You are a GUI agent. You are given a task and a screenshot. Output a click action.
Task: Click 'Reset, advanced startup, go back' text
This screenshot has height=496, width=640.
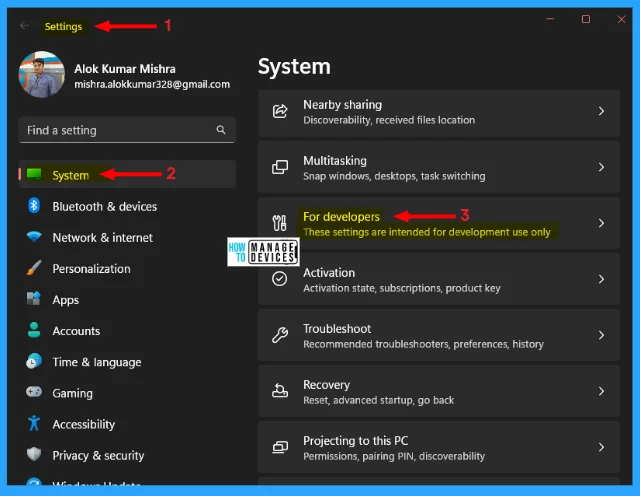coord(378,400)
